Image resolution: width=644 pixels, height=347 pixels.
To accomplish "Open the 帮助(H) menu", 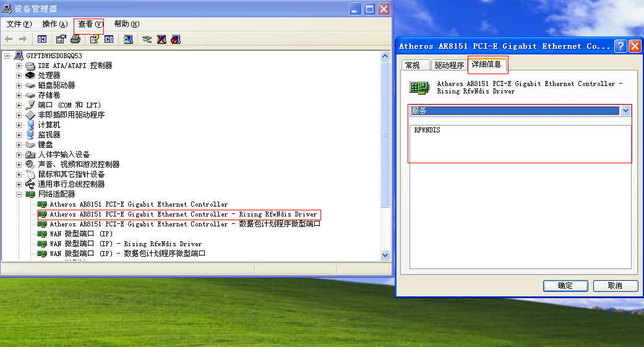I will (x=127, y=24).
